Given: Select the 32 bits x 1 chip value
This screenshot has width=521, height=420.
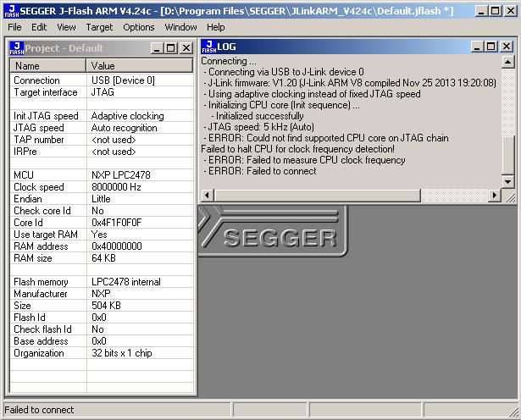Looking at the screenshot, I should [122, 353].
